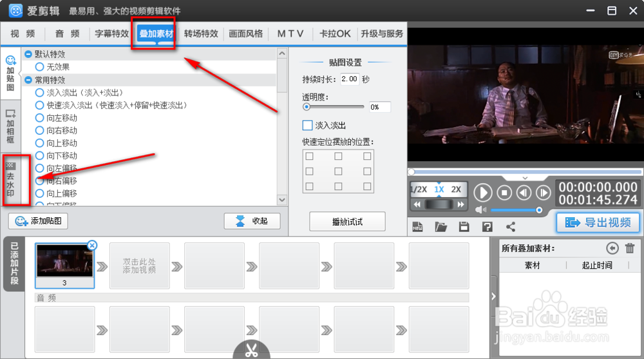The width and height of the screenshot is (644, 359).
Task: Click the effects list scroll-down arrow
Action: tap(282, 200)
